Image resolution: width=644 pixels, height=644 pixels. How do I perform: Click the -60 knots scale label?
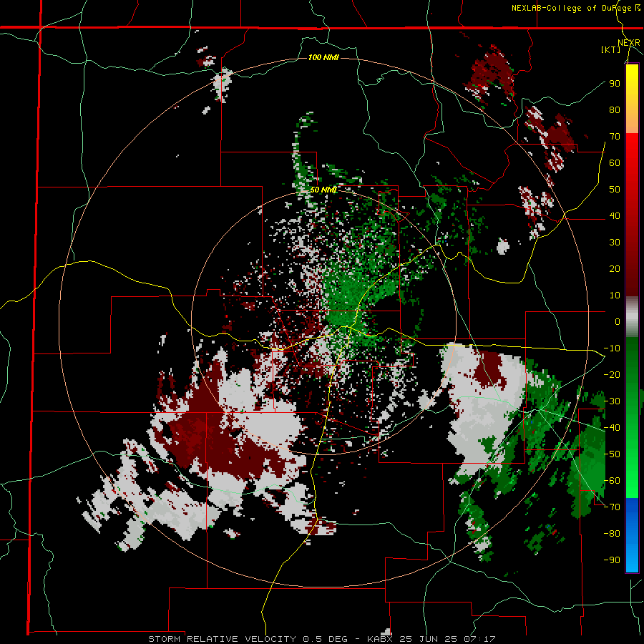612,481
